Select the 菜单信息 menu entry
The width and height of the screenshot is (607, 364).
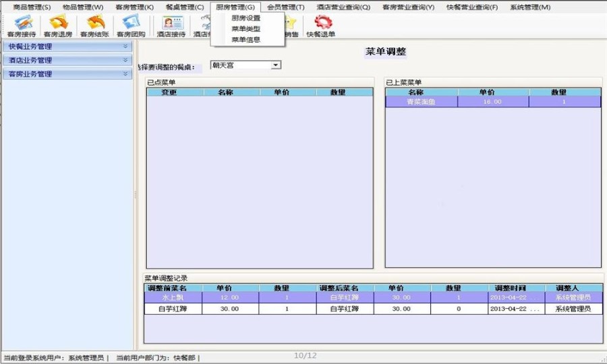245,40
